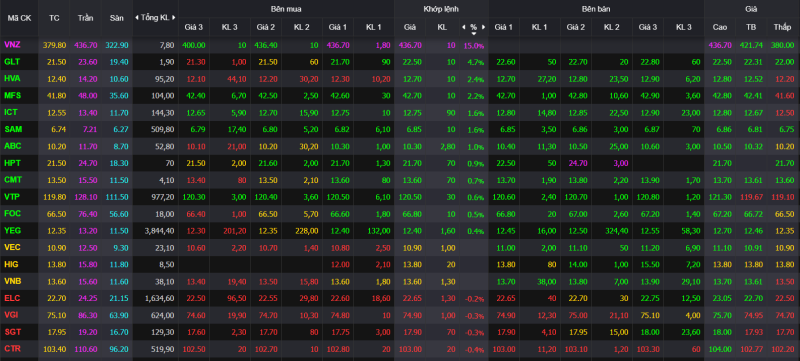
Task: Click the TC column header
Action: (x=54, y=18)
